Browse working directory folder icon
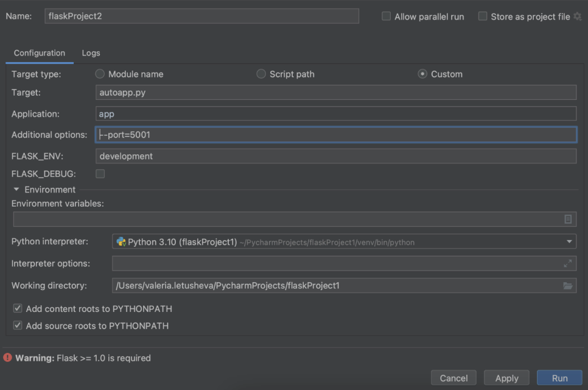 pos(567,285)
